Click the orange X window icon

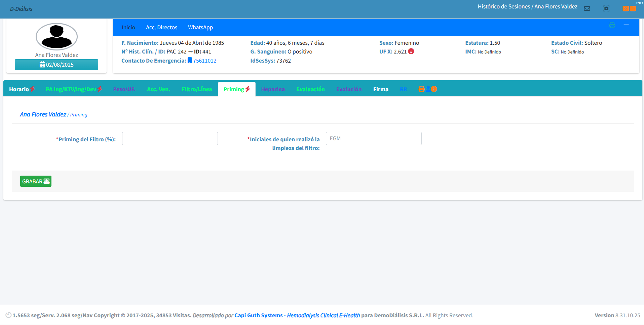click(x=626, y=8)
